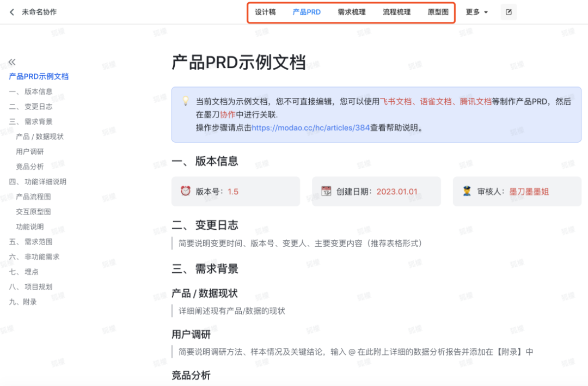Click the 产品 / 数据现状 subheading in document
The height and width of the screenshot is (386, 588).
click(x=204, y=293)
